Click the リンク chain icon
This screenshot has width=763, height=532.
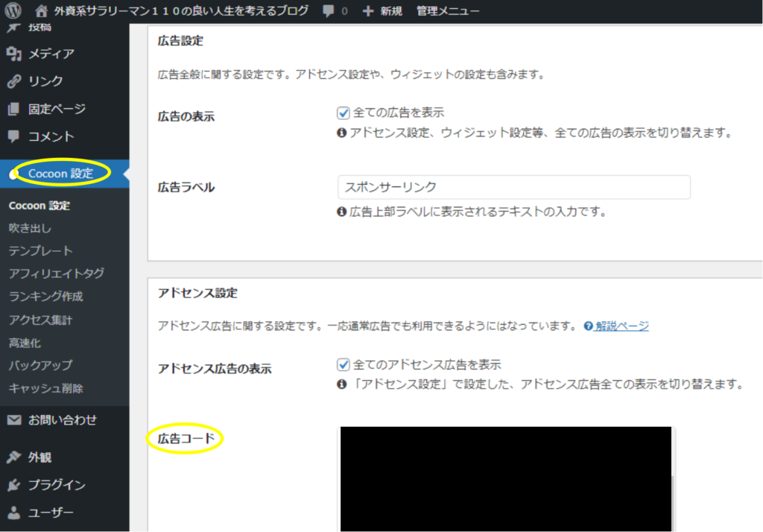(x=14, y=81)
